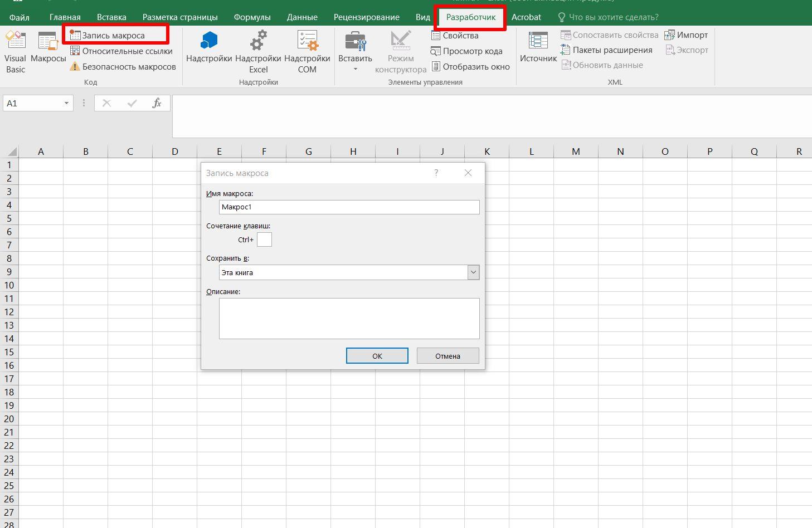Switch to the Формулы ribbon tab
Image resolution: width=812 pixels, height=528 pixels.
click(x=252, y=17)
